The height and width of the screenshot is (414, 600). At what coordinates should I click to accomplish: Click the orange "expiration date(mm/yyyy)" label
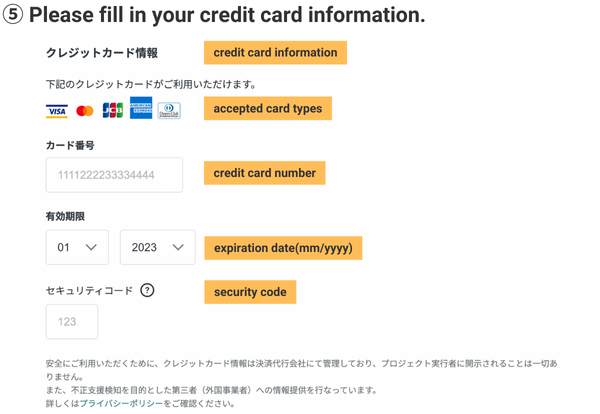(x=282, y=247)
